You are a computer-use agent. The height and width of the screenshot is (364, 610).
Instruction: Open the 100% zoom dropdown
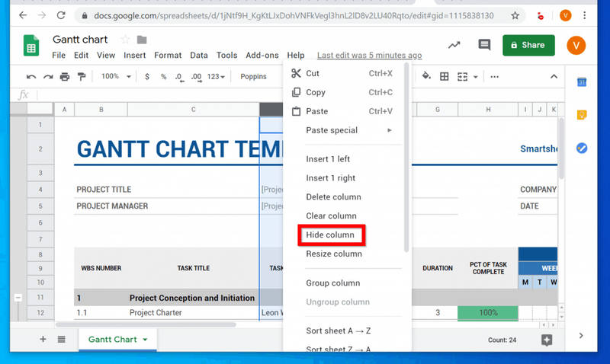tap(116, 76)
